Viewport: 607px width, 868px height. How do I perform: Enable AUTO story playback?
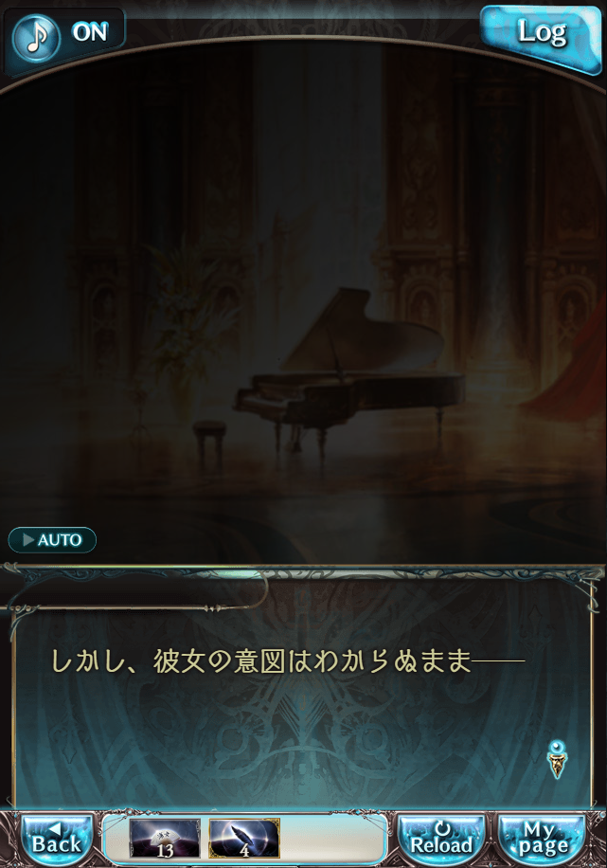(52, 540)
